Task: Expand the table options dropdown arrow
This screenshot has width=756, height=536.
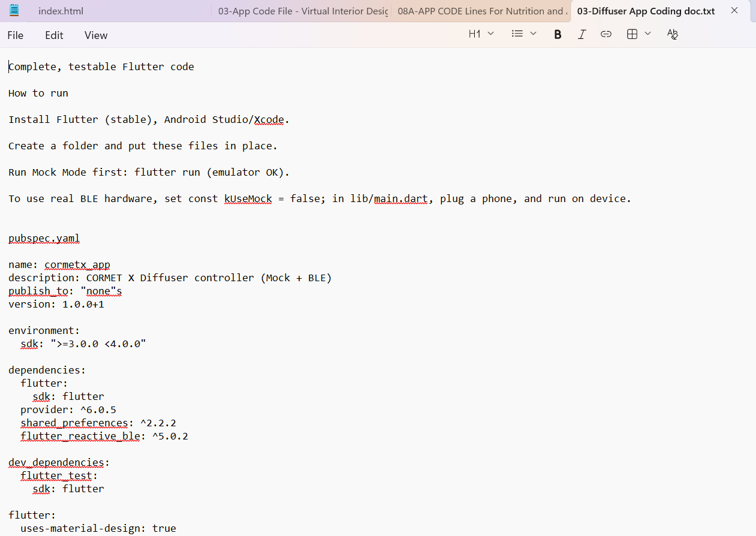Action: 647,34
